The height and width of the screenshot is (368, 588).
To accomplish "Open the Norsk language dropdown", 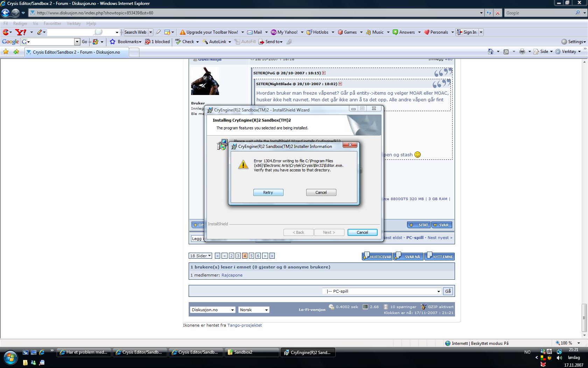I will 254,310.
